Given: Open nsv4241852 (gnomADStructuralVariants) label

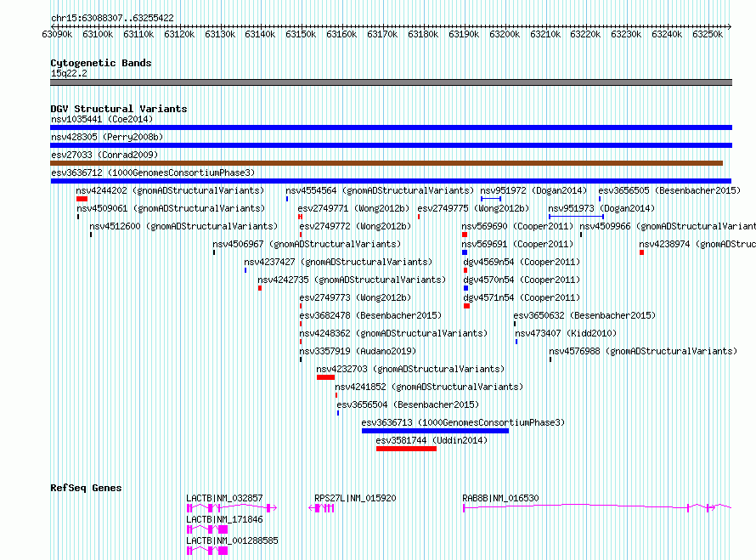Looking at the screenshot, I should click(x=429, y=387).
